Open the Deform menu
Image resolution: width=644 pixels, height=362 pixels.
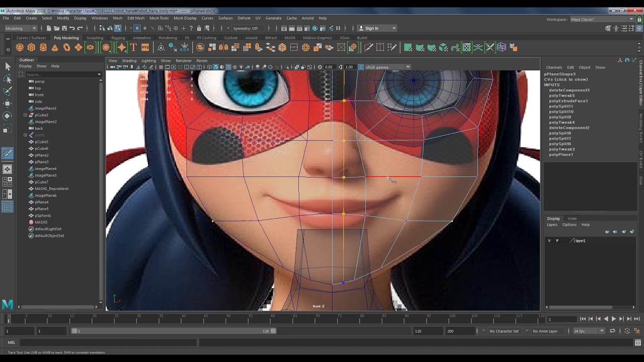click(x=244, y=18)
